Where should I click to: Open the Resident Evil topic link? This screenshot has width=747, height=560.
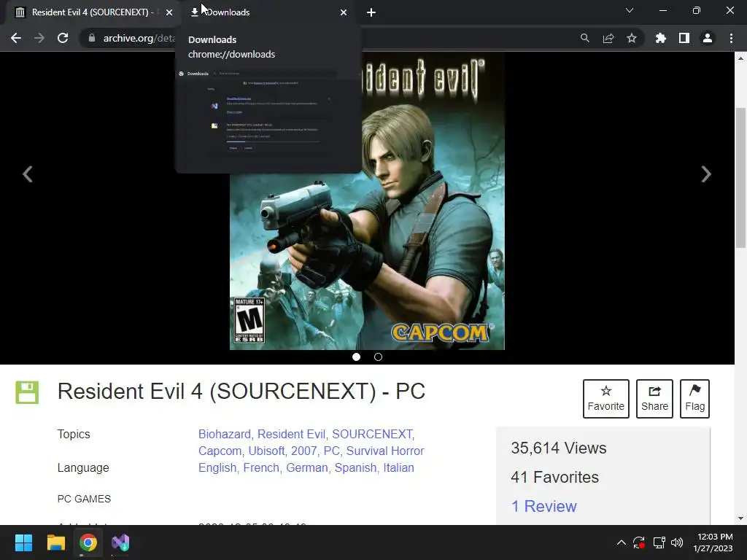[291, 435]
